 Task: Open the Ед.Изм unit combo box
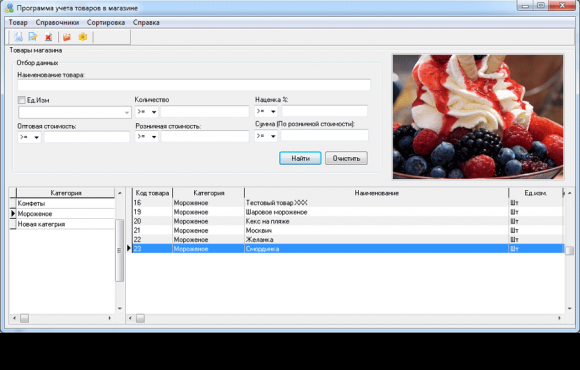[x=75, y=112]
